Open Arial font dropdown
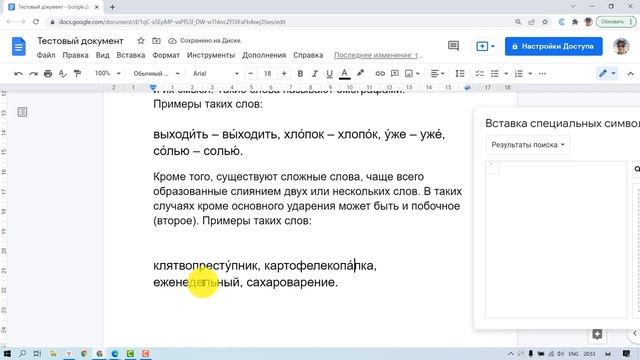 pos(216,73)
